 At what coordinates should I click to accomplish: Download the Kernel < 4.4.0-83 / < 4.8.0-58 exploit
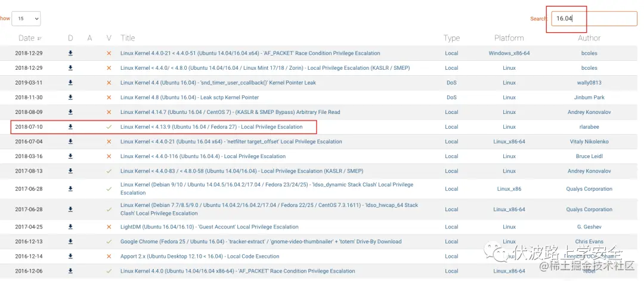click(70, 171)
